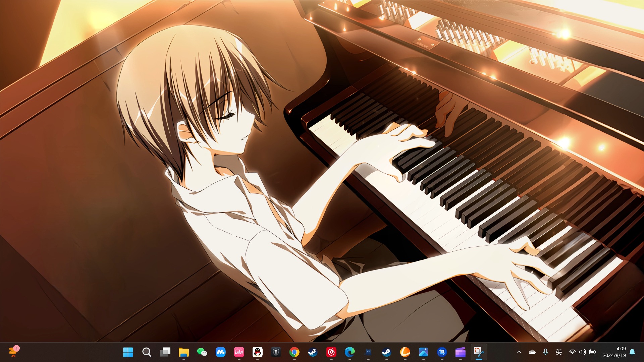This screenshot has width=644, height=362.
Task: Open the Steam icon beside Chrome
Action: [x=313, y=352]
